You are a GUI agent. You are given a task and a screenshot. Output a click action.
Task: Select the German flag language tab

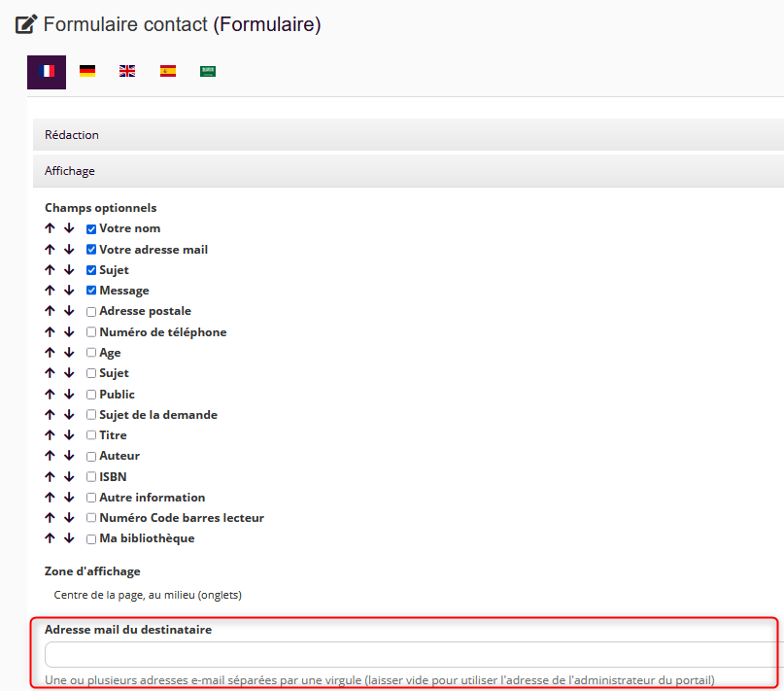pos(87,72)
